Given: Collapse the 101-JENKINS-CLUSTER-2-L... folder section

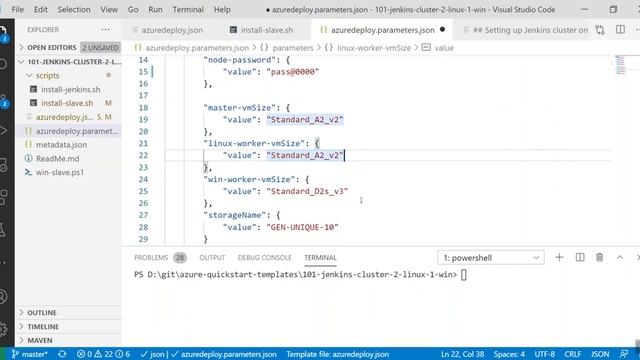Looking at the screenshot, I should pyautogui.click(x=70, y=62).
